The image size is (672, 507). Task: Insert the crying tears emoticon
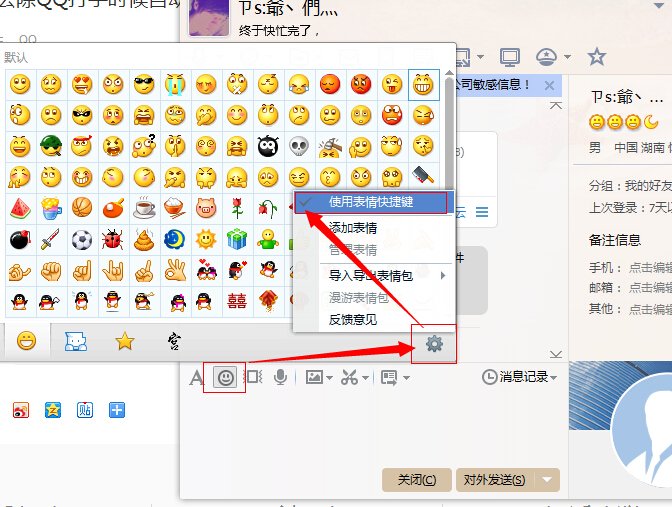pos(175,84)
